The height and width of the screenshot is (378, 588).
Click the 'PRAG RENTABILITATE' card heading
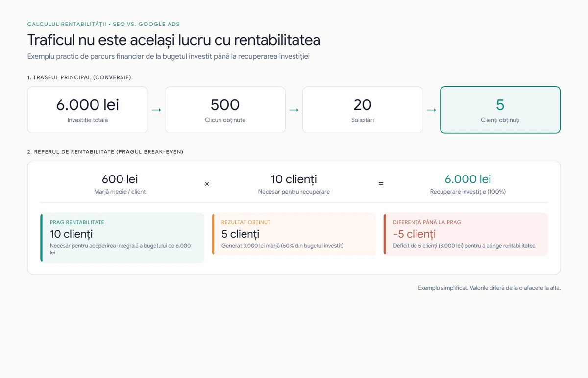pyautogui.click(x=77, y=222)
